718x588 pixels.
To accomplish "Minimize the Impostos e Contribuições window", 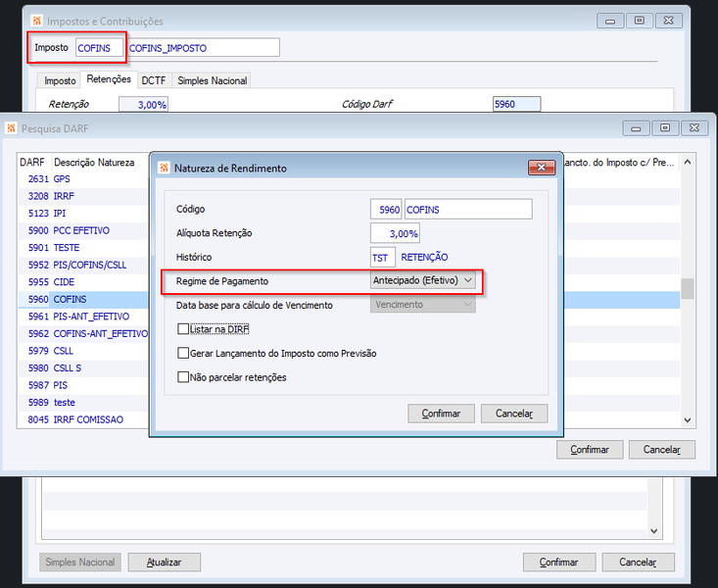I will click(x=610, y=21).
